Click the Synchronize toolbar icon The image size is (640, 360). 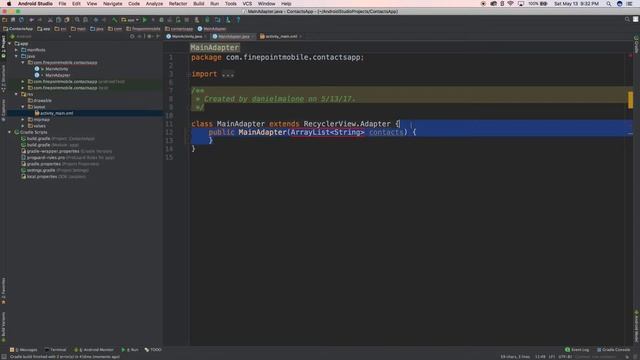21,20
